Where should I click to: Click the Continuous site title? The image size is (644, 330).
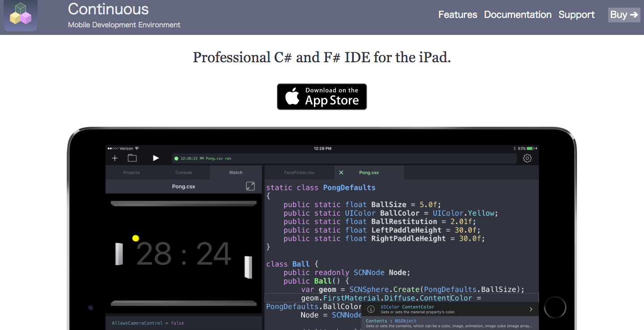click(108, 9)
